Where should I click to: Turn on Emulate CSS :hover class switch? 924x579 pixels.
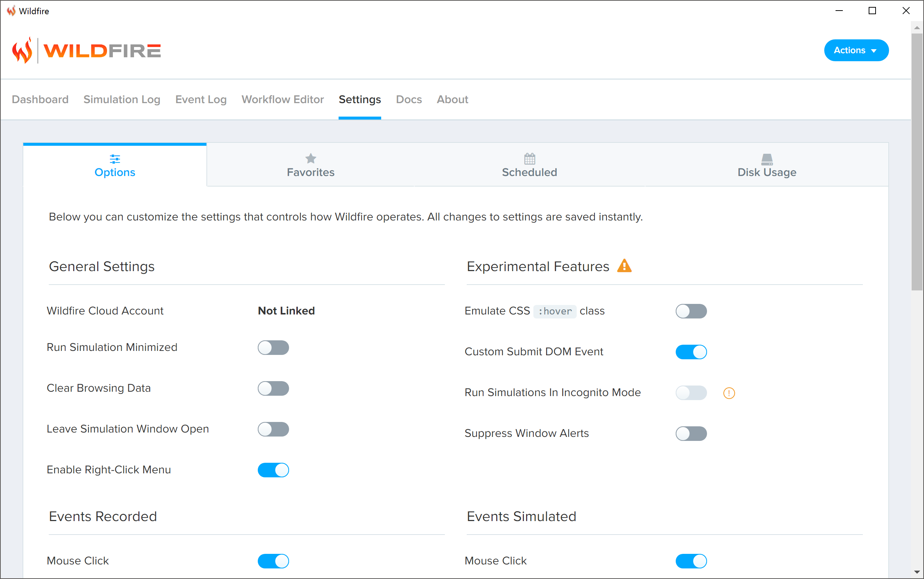point(691,311)
